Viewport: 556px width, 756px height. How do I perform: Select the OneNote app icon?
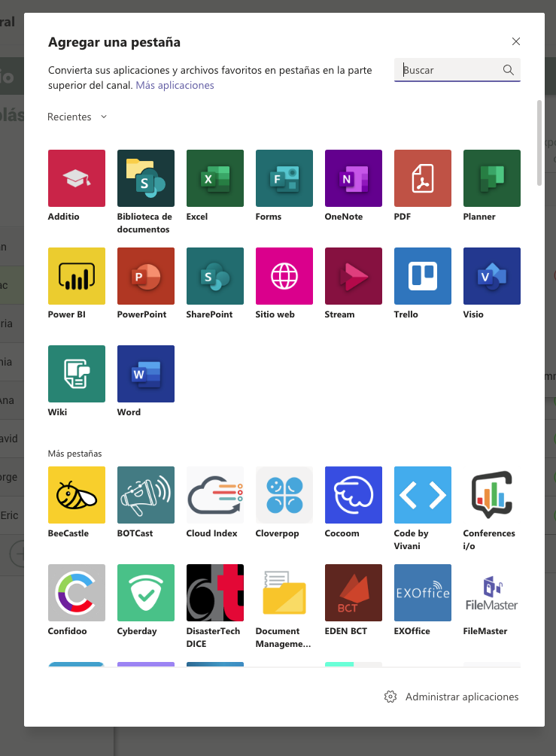pyautogui.click(x=354, y=178)
